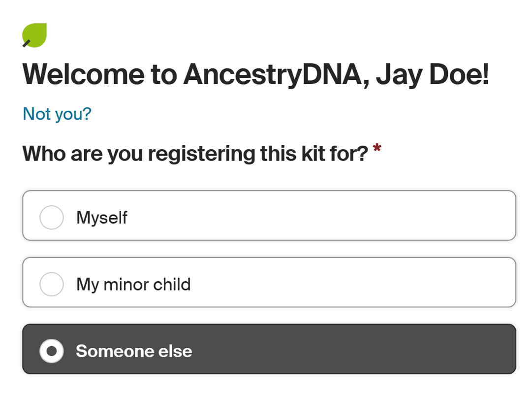Screen dimensions: 532x395
Task: Click the green Ancestry leaf logo
Action: point(35,35)
